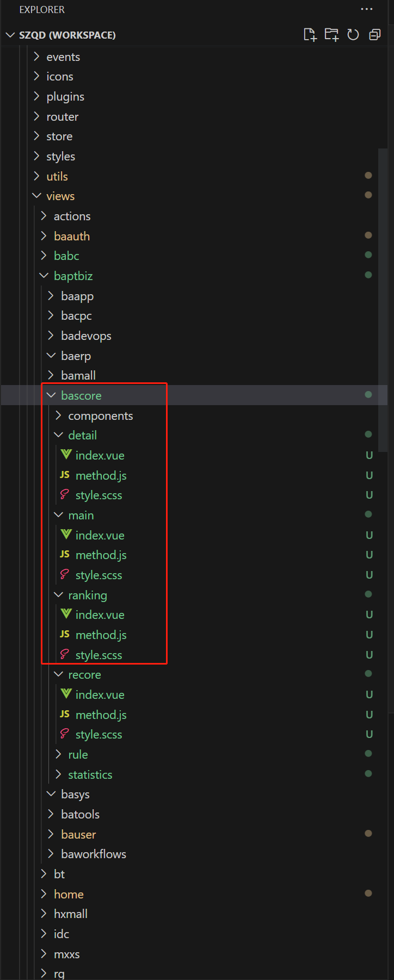Click the New File icon

point(310,35)
